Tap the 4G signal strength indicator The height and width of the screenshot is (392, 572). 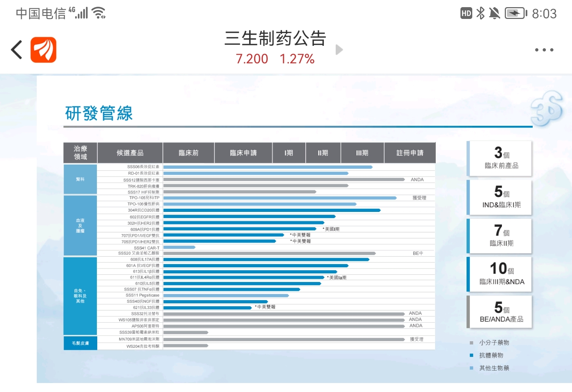pos(78,13)
